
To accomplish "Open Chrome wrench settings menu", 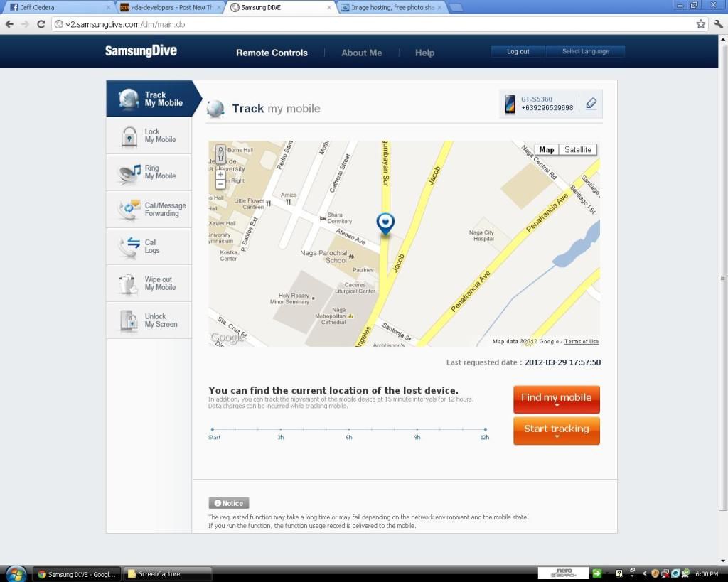I will point(718,24).
